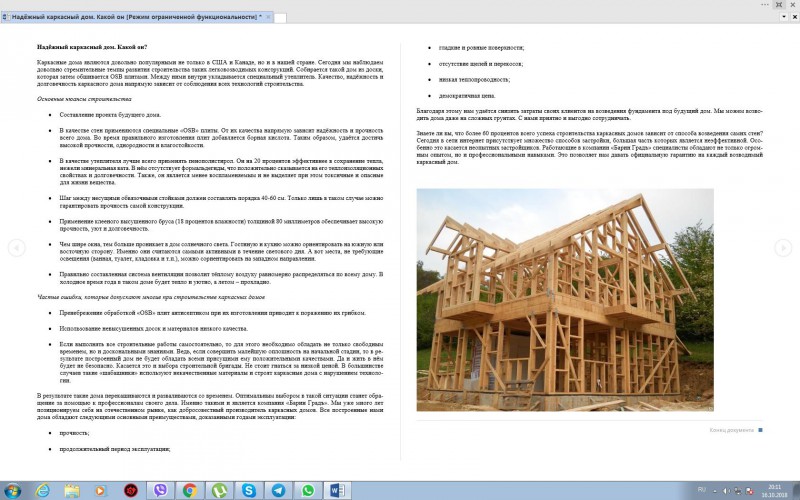Switch to the Word taskbar button
The image size is (800, 500).
pyautogui.click(x=338, y=491)
